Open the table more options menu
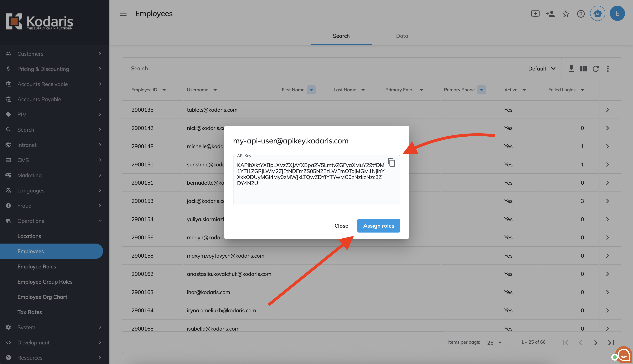The image size is (633, 364). [608, 69]
